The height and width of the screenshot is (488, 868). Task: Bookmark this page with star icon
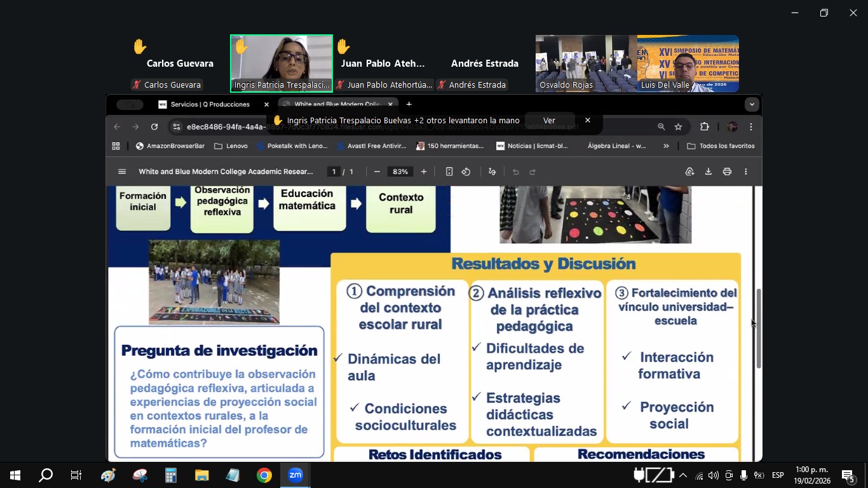(x=678, y=126)
